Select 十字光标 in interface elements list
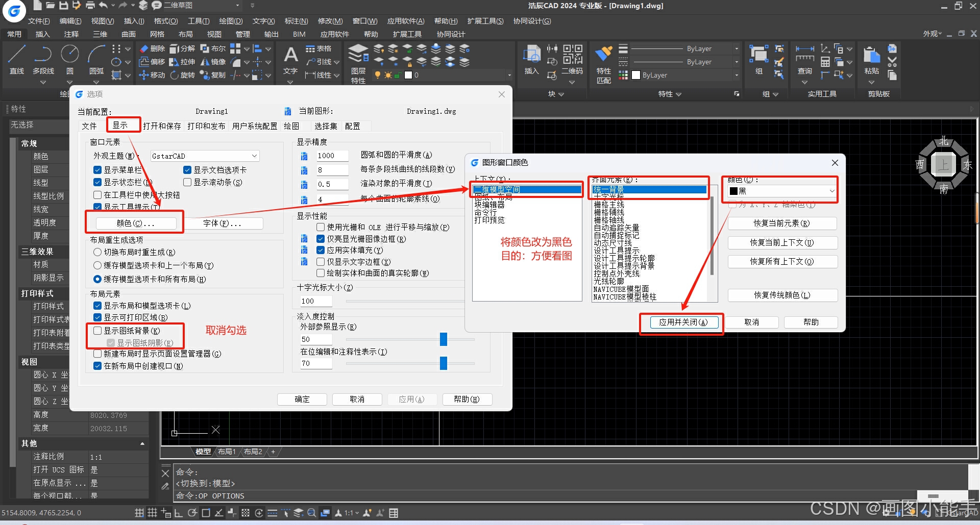 (608, 196)
